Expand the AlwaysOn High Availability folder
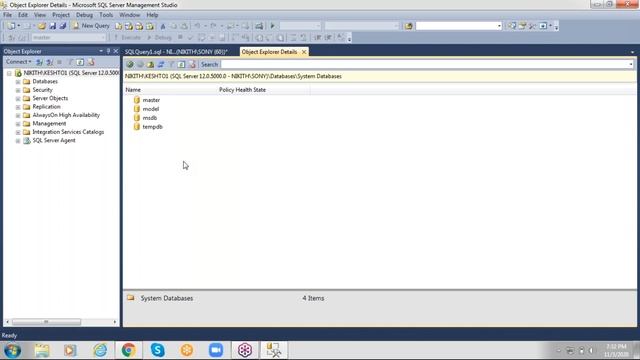The height and width of the screenshot is (360, 640). tap(18, 116)
